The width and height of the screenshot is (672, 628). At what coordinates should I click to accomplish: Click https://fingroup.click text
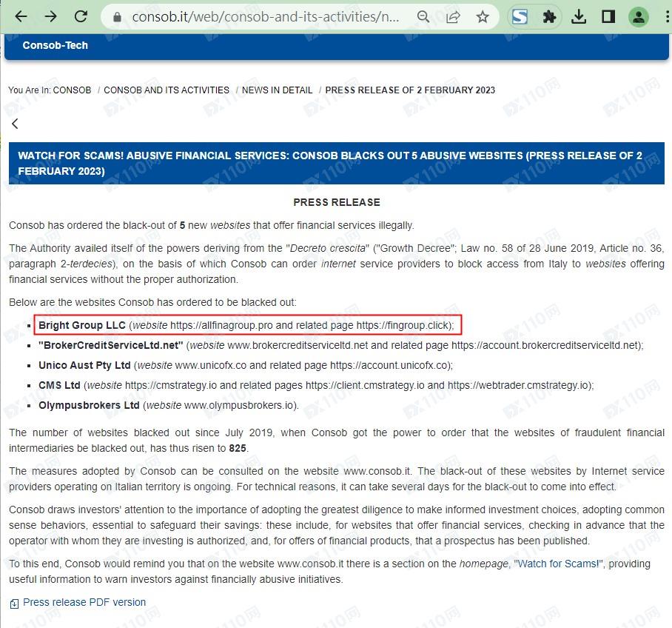[x=402, y=325]
